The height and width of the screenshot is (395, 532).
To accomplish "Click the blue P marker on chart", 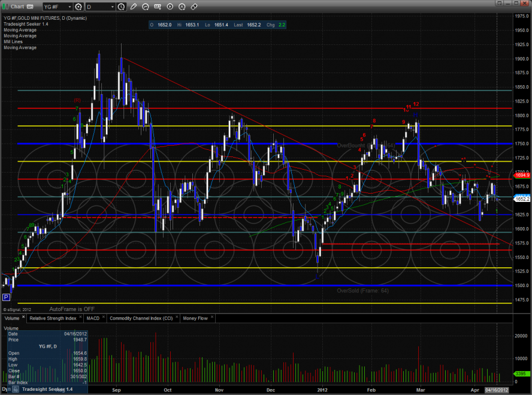I will 6,297.
